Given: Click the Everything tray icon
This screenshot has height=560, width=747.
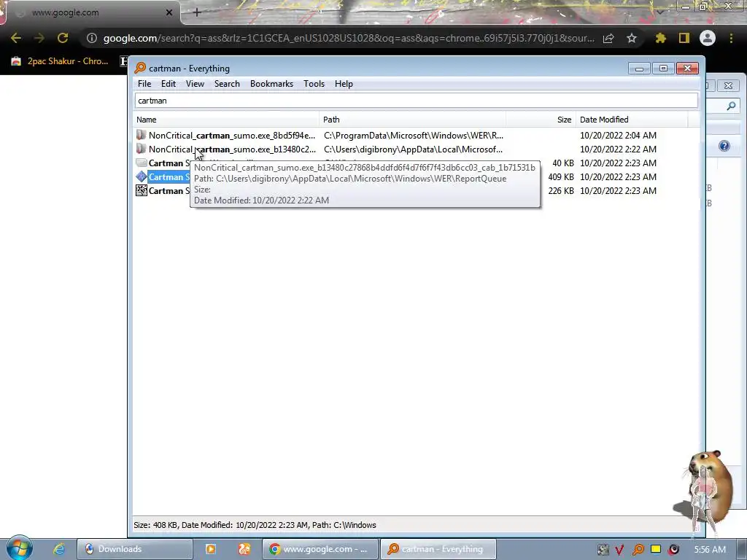Looking at the screenshot, I should pyautogui.click(x=638, y=550).
